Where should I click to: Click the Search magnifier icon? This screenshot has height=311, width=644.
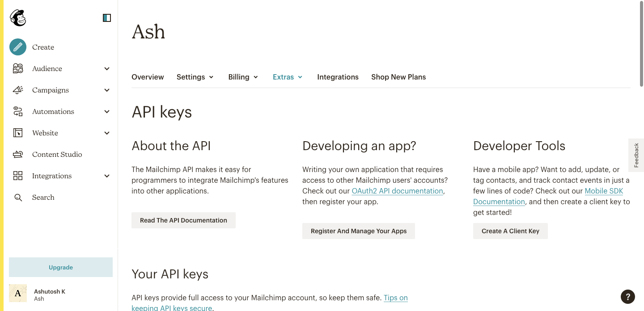tap(18, 197)
